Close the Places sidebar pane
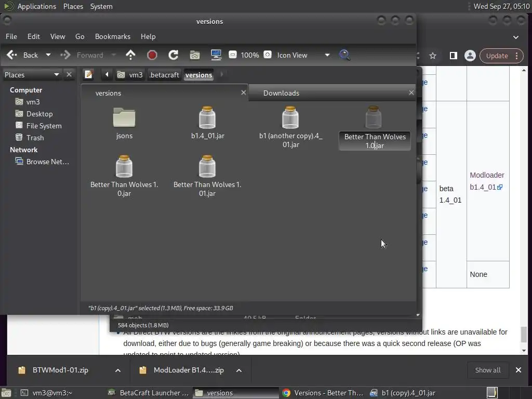532x399 pixels. (x=69, y=74)
